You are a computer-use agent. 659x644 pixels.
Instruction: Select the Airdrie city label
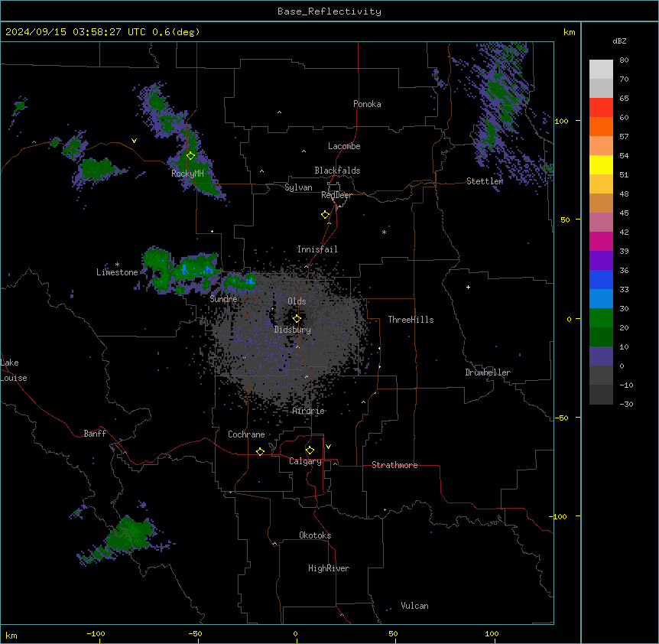[309, 411]
